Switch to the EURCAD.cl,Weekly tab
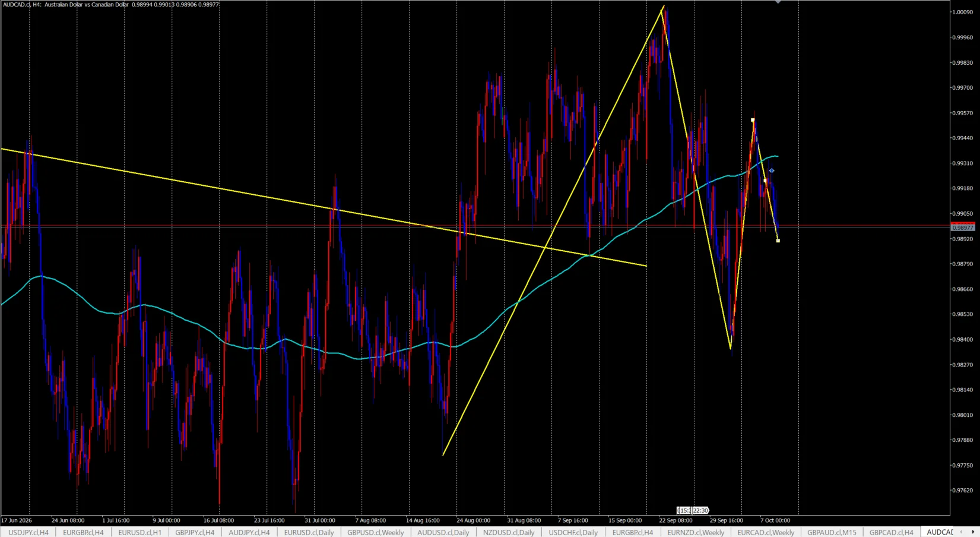Image resolution: width=980 pixels, height=537 pixels. (x=766, y=532)
